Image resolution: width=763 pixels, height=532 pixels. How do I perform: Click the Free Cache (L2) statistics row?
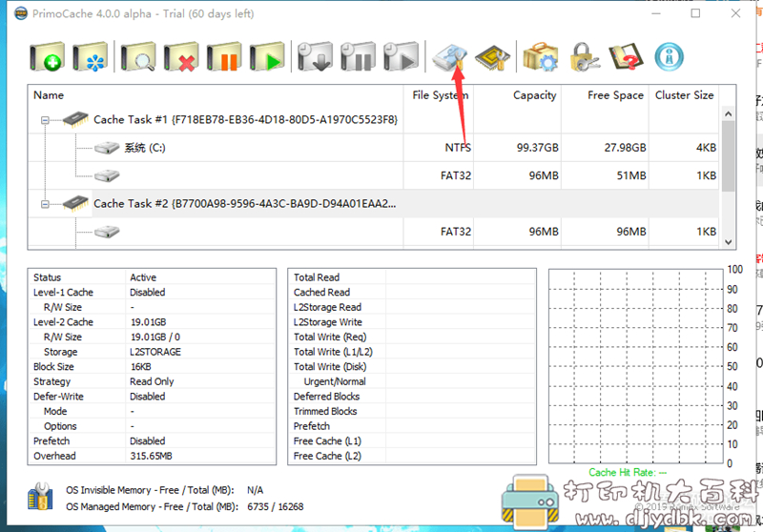pyautogui.click(x=412, y=456)
